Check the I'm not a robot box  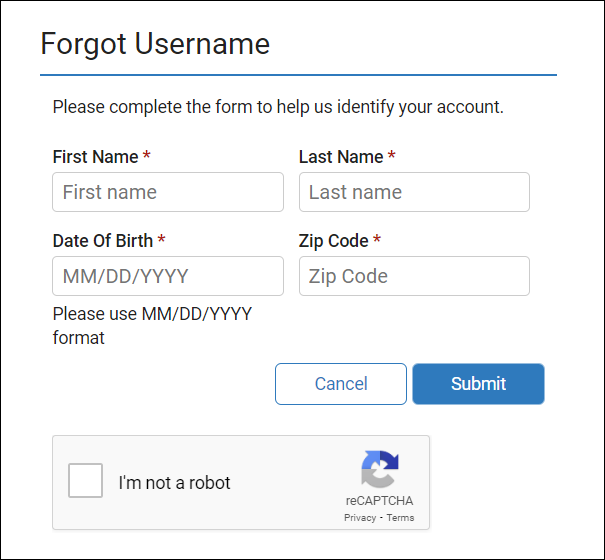[x=85, y=481]
